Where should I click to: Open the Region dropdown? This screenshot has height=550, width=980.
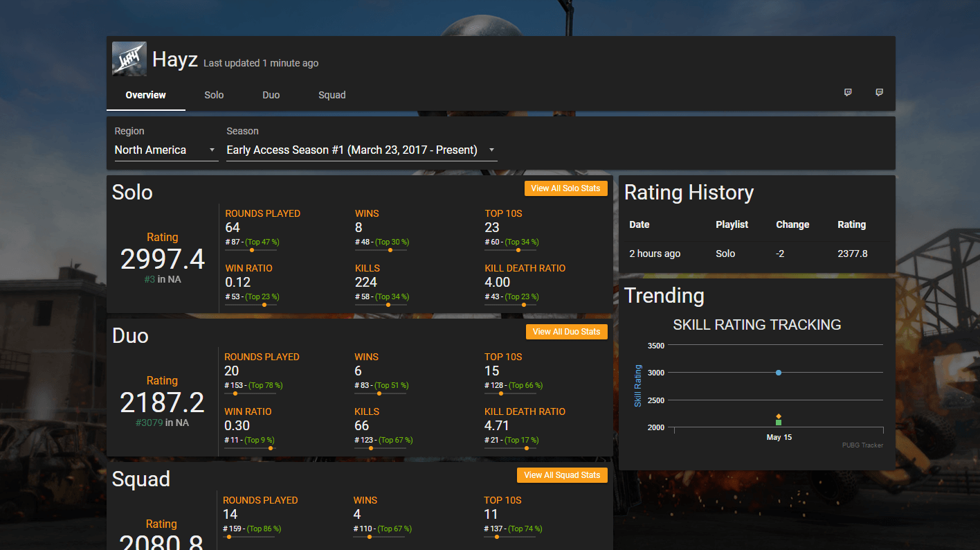point(166,150)
